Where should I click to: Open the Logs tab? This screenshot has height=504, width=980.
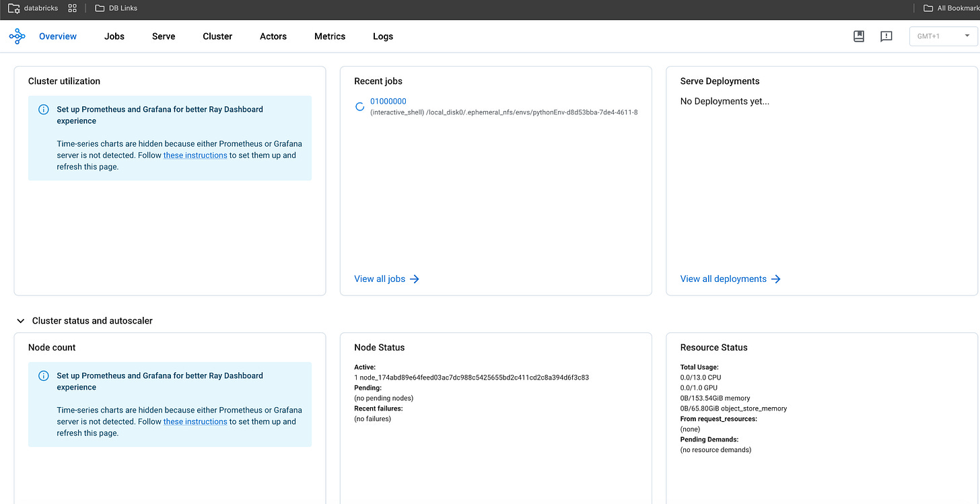[383, 36]
